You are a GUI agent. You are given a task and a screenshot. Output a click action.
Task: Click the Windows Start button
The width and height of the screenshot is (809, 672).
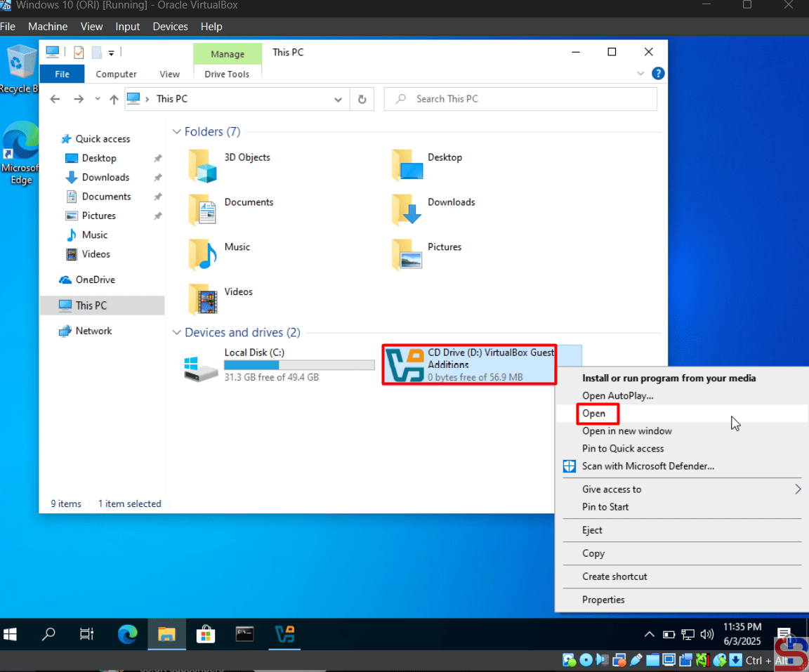(x=11, y=635)
